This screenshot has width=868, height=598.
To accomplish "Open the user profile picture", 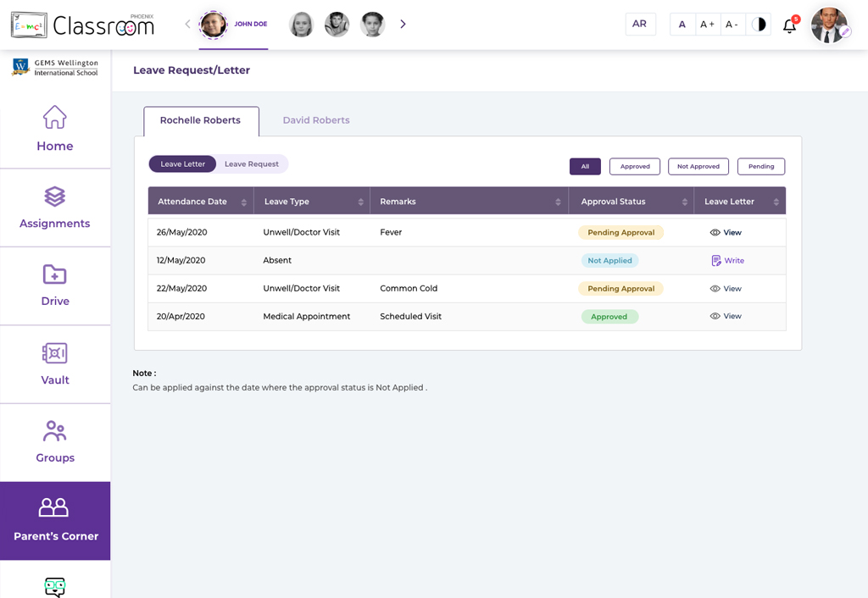I will coord(829,25).
